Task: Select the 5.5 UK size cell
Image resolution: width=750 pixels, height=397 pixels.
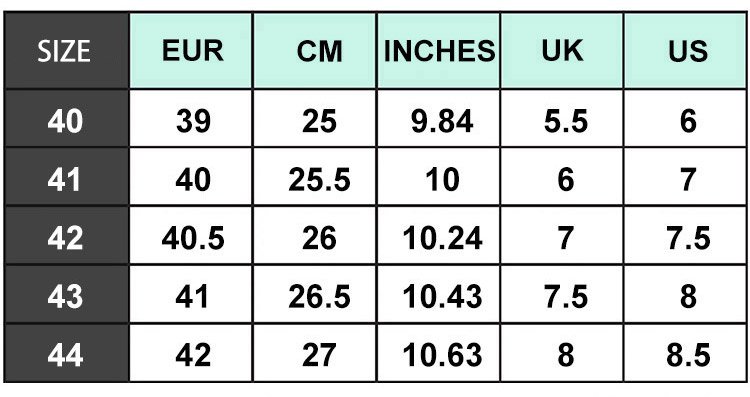Action: tap(562, 118)
